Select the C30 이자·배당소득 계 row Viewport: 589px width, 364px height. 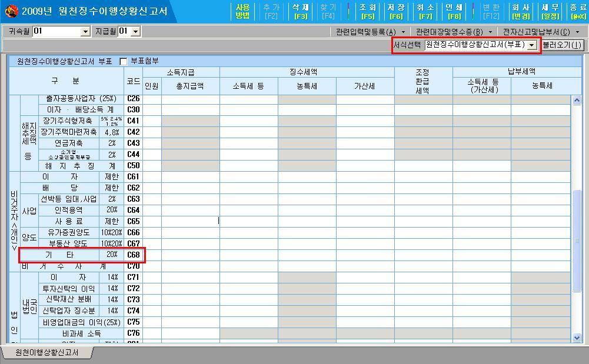pos(81,109)
